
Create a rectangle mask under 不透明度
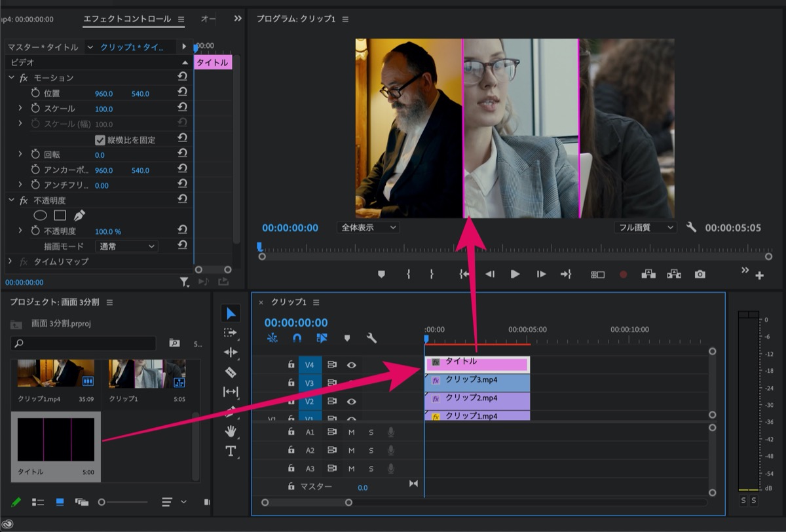coord(60,215)
